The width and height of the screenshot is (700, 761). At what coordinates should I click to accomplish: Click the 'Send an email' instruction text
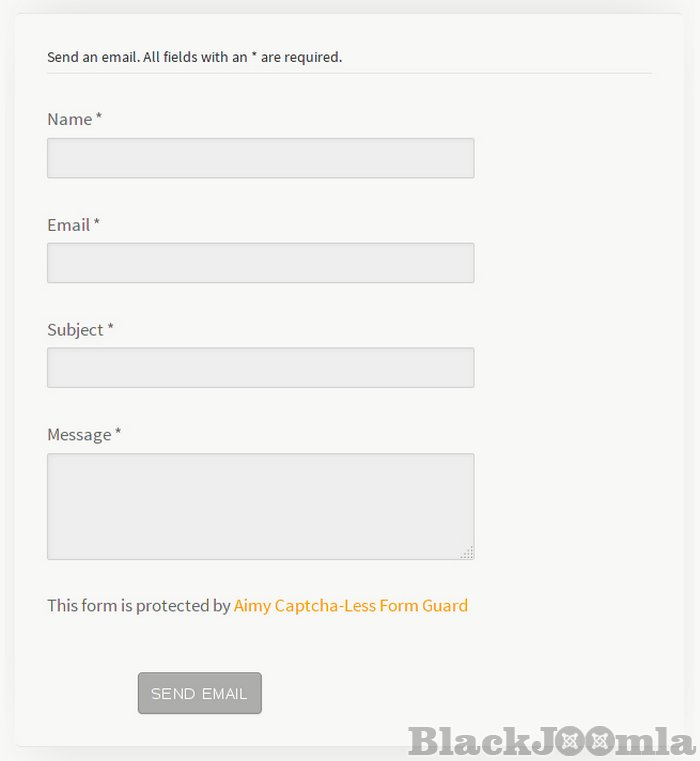coord(194,57)
